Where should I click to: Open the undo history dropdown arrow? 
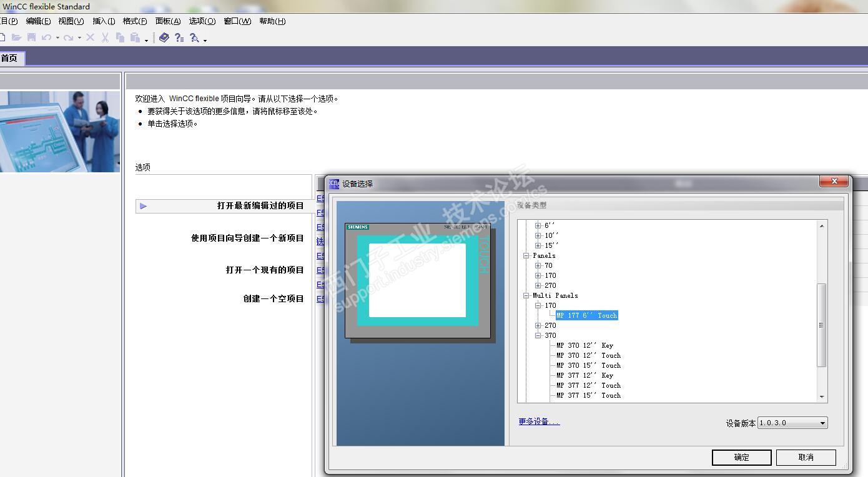[x=57, y=38]
